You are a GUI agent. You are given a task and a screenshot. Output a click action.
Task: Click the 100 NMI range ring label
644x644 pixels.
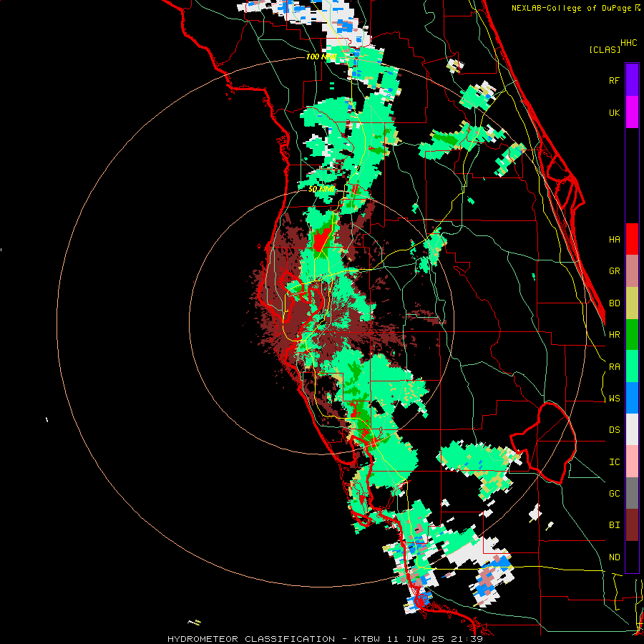point(321,57)
